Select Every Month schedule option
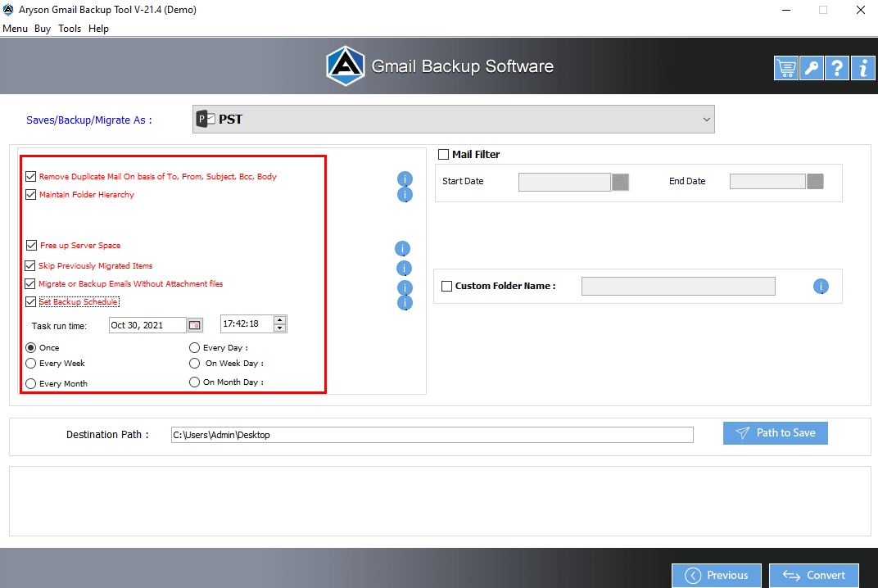Viewport: 878px width, 588px height. coord(31,383)
